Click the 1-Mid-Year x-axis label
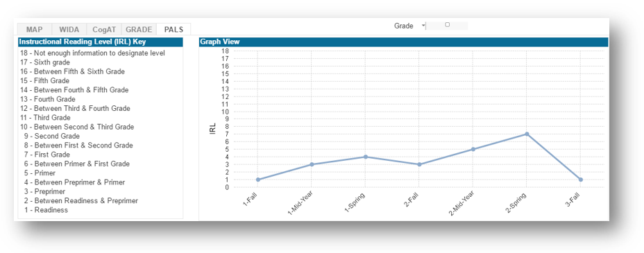Viewport: 644px width, 253px height. (x=300, y=202)
